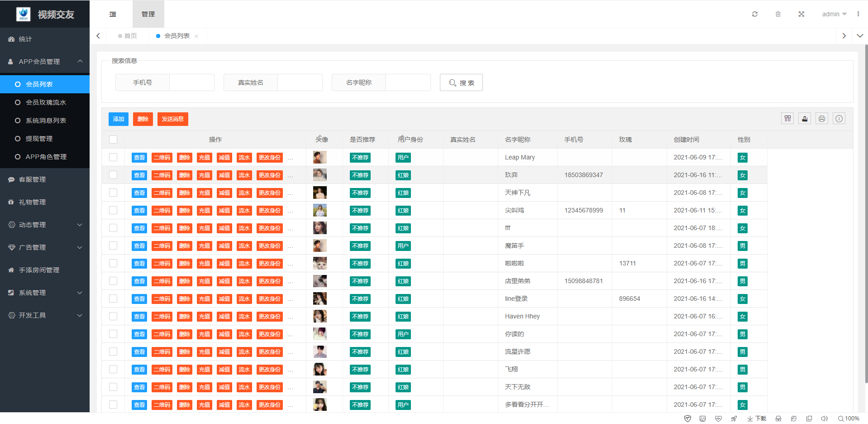Open the admin user dropdown

point(834,14)
